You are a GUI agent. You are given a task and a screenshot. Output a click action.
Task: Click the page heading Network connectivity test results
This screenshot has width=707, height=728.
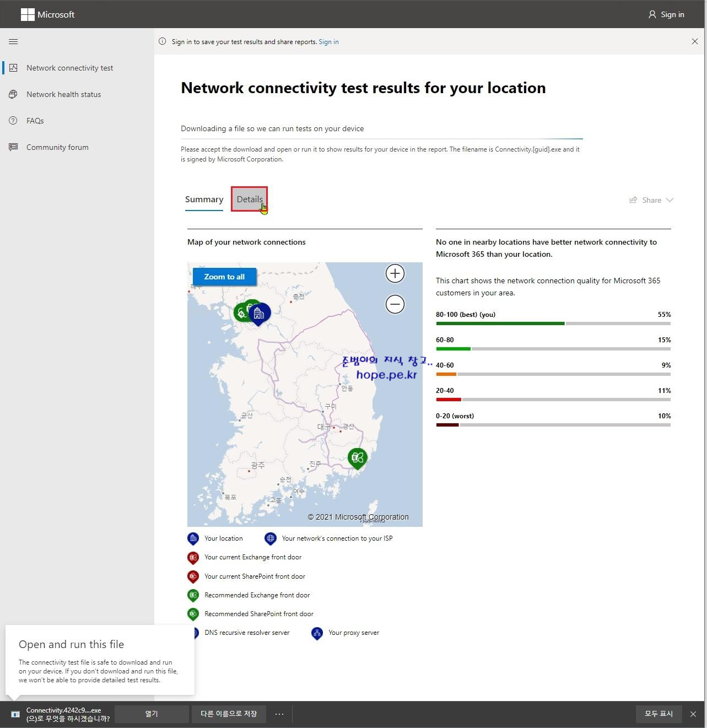363,88
